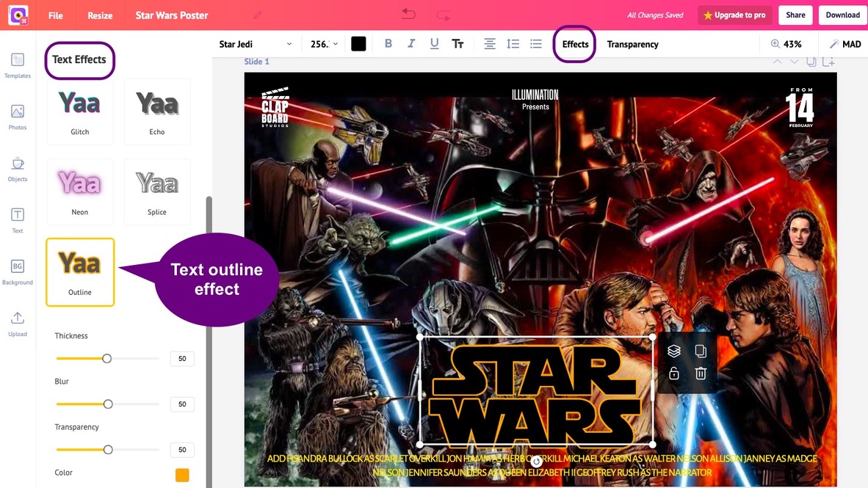Open the Objects panel in sidebar

(17, 169)
